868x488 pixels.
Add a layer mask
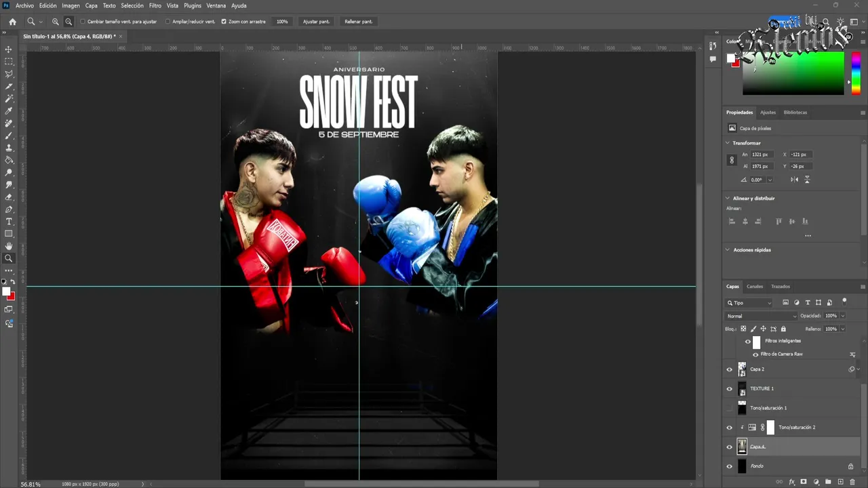click(x=804, y=482)
